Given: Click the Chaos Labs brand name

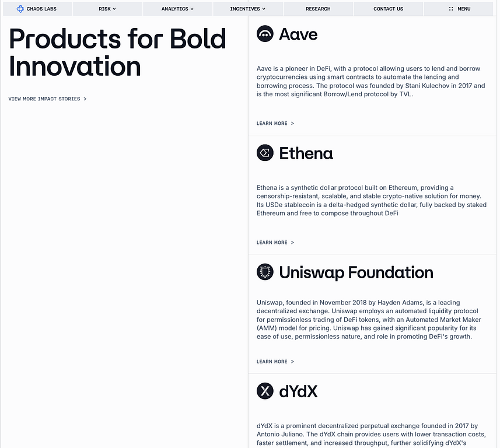Looking at the screenshot, I should coord(41,9).
